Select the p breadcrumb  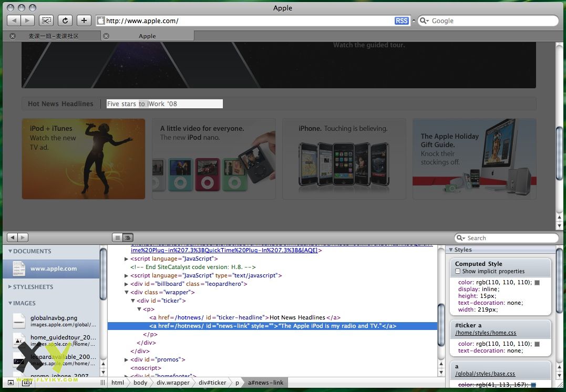237,383
